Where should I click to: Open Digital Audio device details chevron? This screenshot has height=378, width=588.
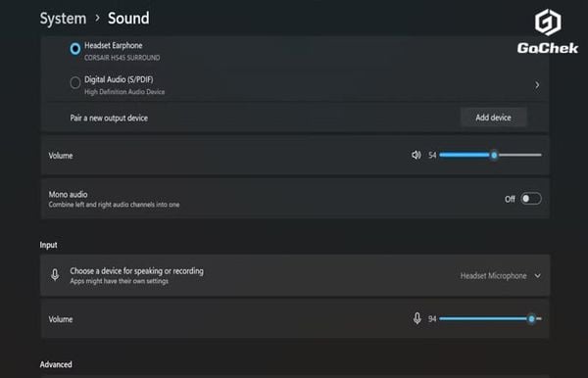pyautogui.click(x=537, y=85)
